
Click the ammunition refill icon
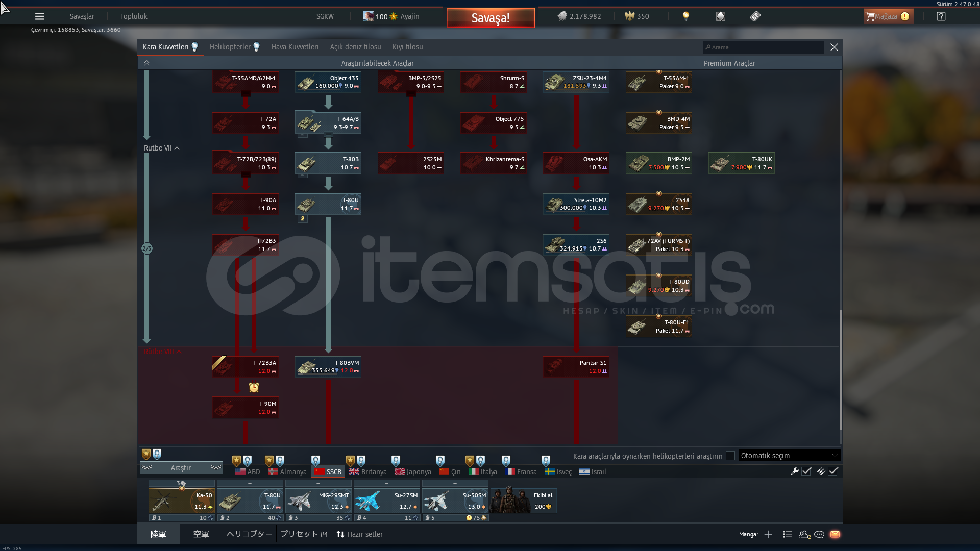coord(821,471)
